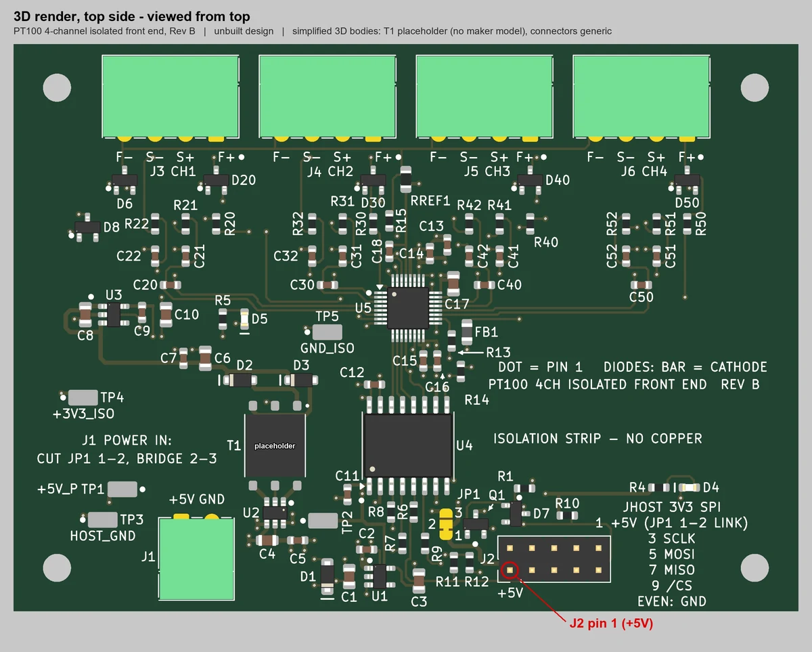812x652 pixels.
Task: Select '1 +5V (JP1 1-2 LINK)' label
Action: (x=671, y=523)
